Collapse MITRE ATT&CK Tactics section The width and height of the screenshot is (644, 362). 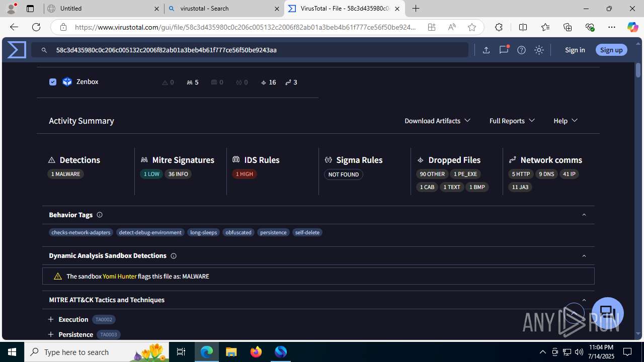pos(584,300)
